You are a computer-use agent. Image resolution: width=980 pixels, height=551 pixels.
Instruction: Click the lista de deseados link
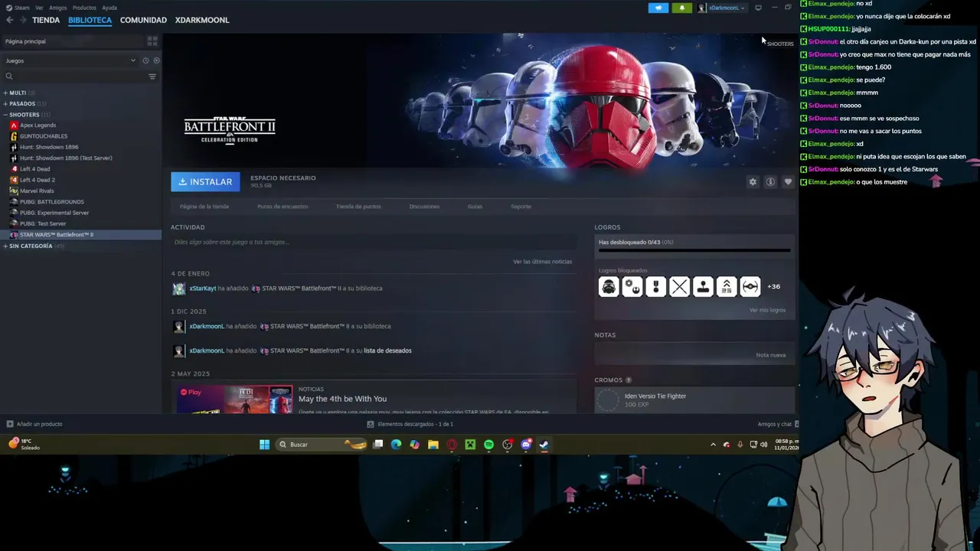click(x=387, y=350)
